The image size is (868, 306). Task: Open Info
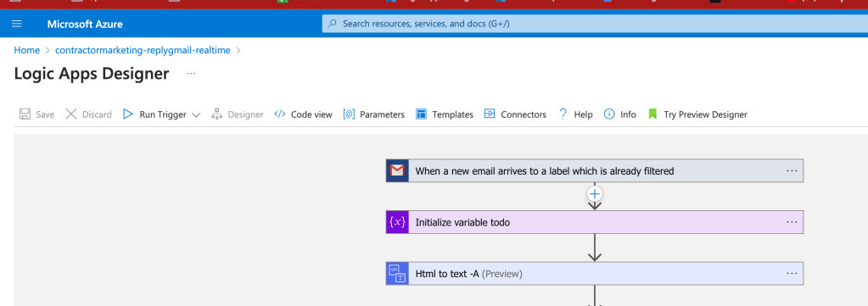click(629, 114)
